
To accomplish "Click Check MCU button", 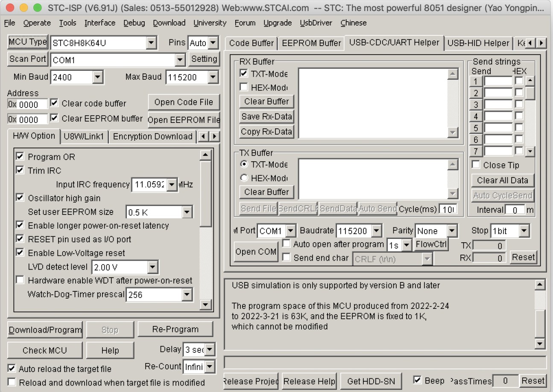I will tap(45, 350).
